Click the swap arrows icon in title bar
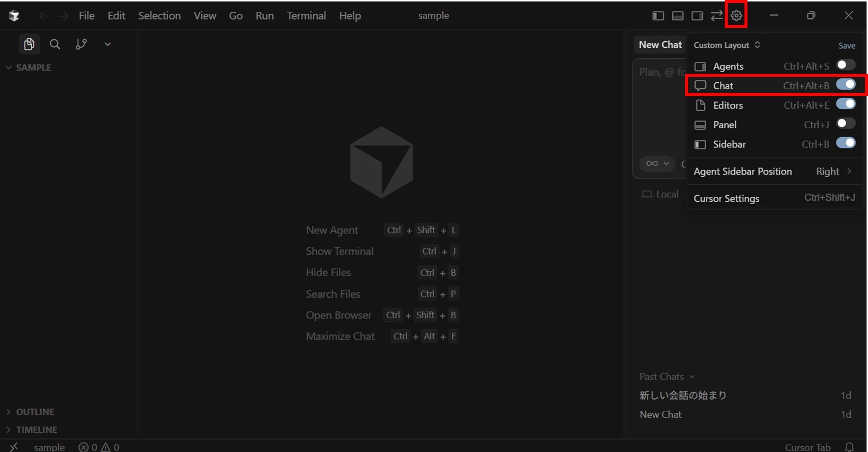868x452 pixels. (x=717, y=16)
